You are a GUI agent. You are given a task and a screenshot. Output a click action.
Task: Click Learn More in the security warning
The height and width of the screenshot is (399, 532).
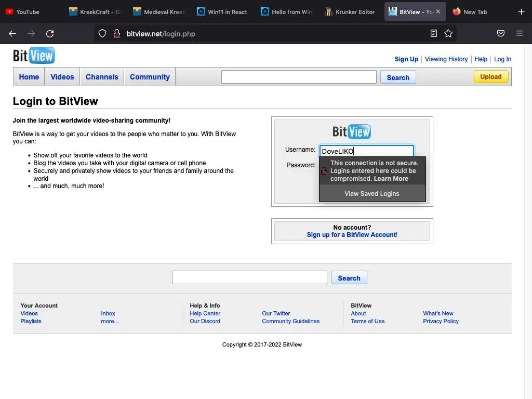[391, 179]
